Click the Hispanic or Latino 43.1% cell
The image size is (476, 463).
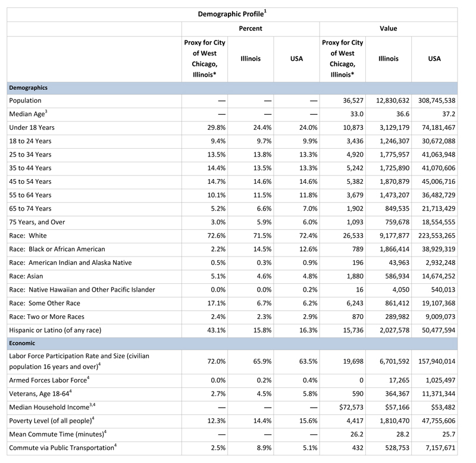(217, 330)
